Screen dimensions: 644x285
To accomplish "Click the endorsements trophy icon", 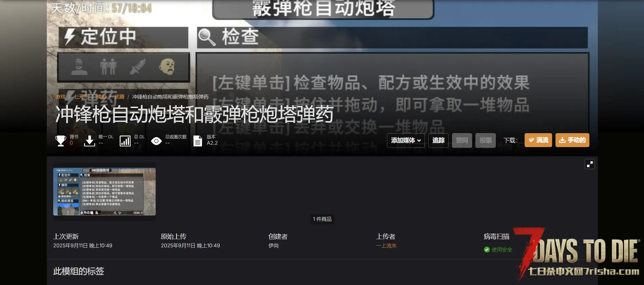I will (x=61, y=141).
